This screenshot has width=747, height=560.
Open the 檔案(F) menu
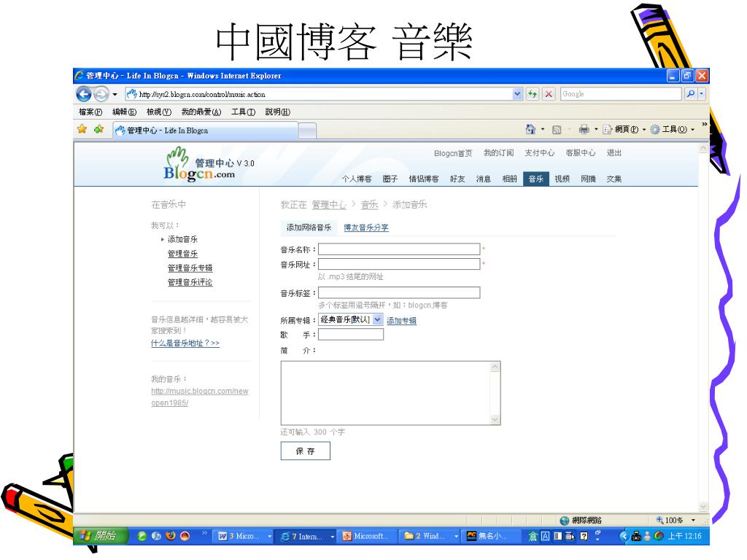[90, 112]
